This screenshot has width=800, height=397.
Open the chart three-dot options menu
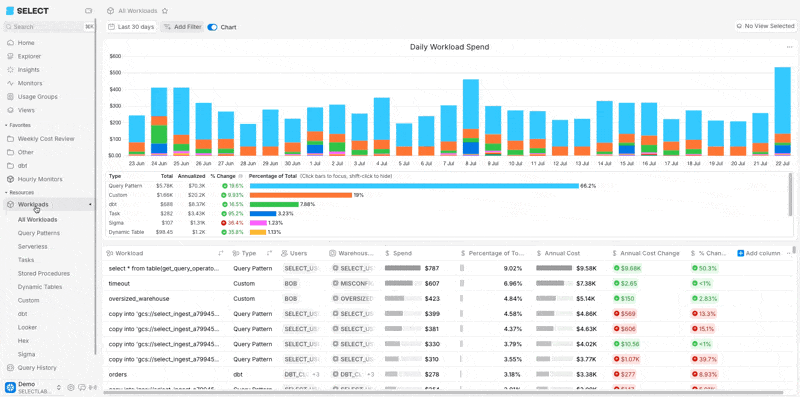(789, 47)
